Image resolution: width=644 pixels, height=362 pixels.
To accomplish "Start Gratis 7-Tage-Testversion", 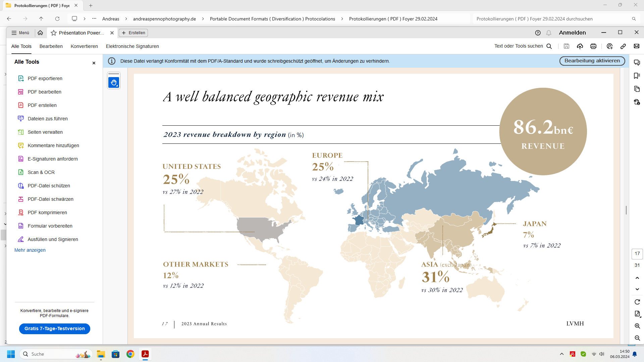I will 55,329.
